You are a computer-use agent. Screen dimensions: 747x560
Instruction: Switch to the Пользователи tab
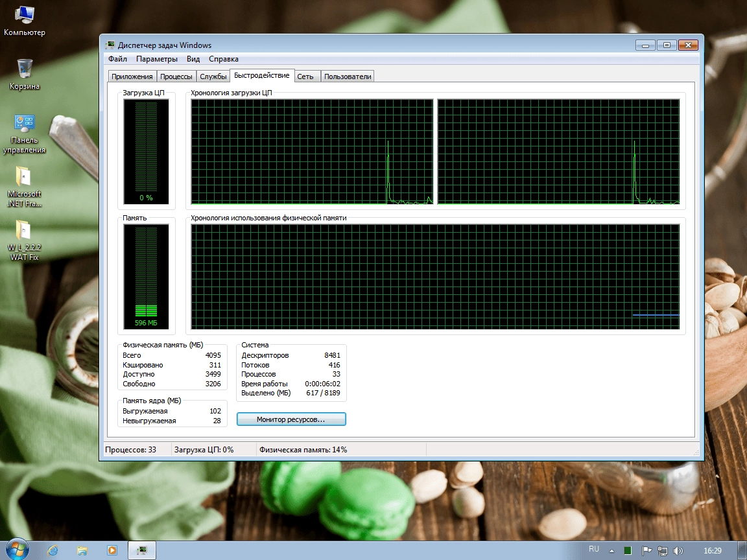[348, 76]
